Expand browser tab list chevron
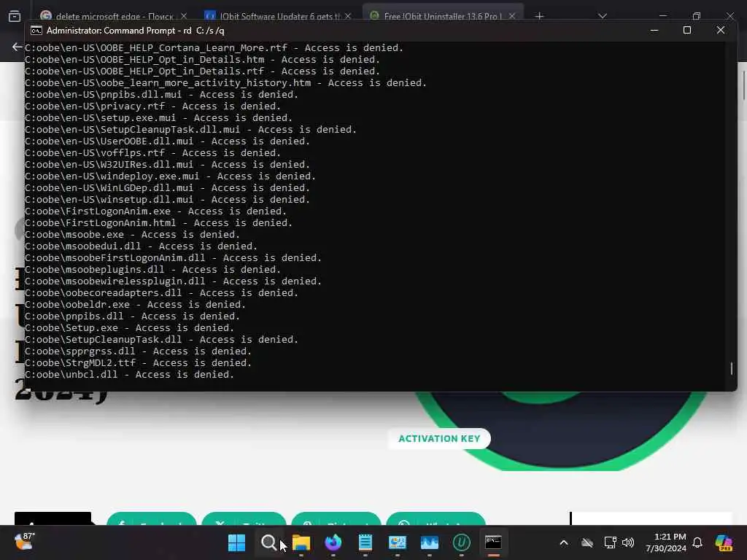Image resolution: width=747 pixels, height=560 pixels. (x=603, y=16)
